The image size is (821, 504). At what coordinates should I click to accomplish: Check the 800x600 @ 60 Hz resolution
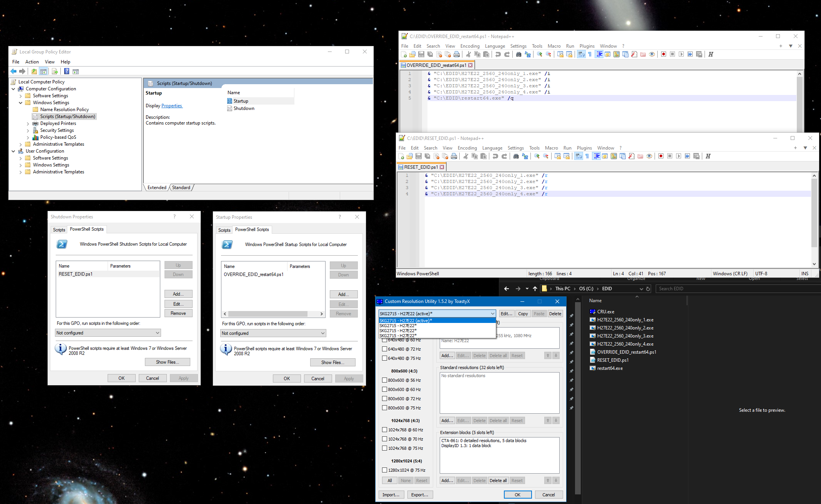click(x=384, y=389)
